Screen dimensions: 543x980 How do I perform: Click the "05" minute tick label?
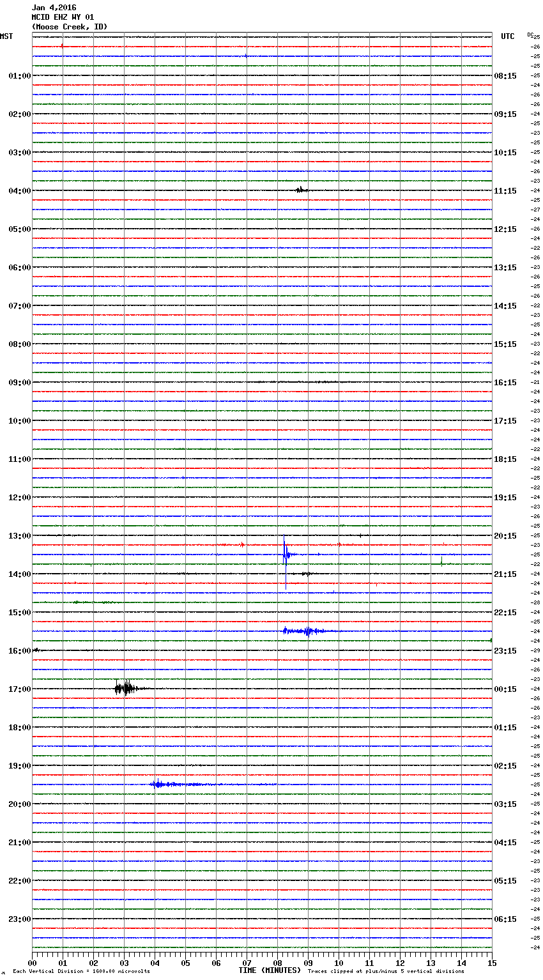(x=185, y=963)
